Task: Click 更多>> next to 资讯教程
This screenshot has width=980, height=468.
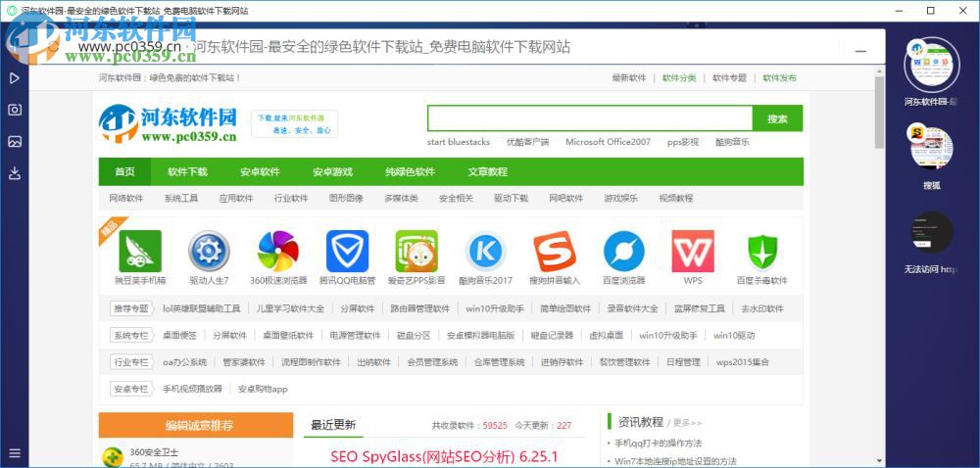Action: click(x=688, y=423)
